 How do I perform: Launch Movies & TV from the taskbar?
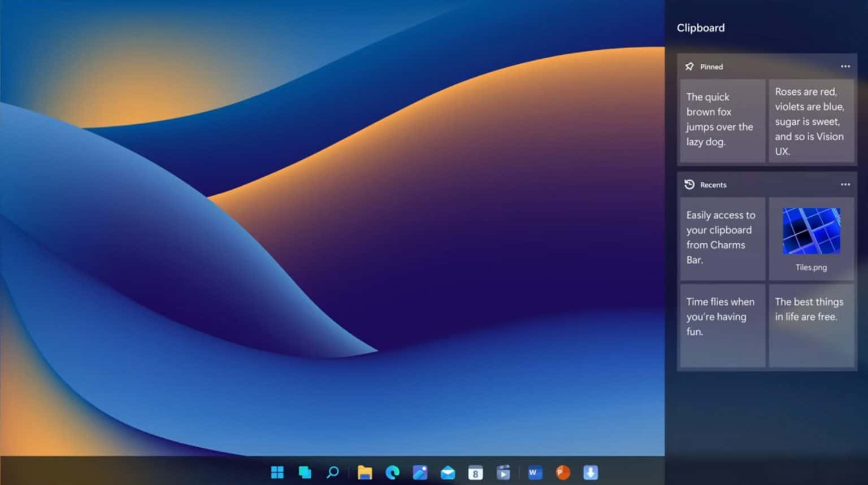point(503,472)
